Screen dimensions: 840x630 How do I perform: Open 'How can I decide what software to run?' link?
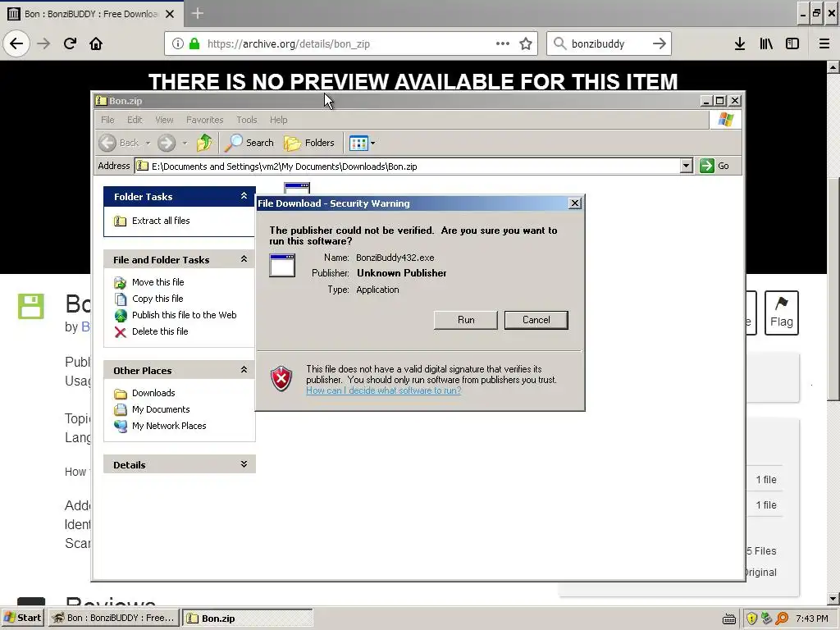coord(384,390)
